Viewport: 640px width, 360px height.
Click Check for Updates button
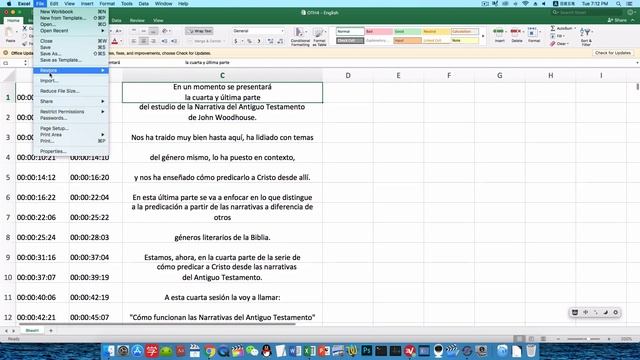[613, 53]
